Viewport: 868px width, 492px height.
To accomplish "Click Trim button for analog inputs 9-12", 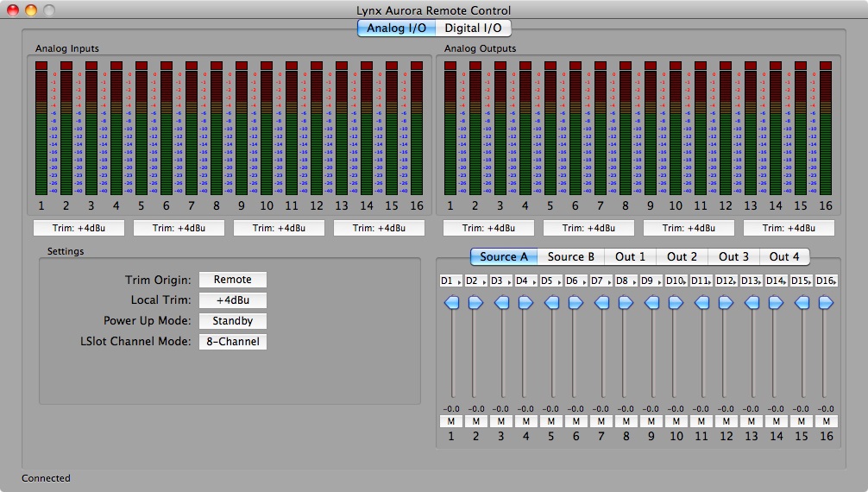I will pyautogui.click(x=279, y=228).
